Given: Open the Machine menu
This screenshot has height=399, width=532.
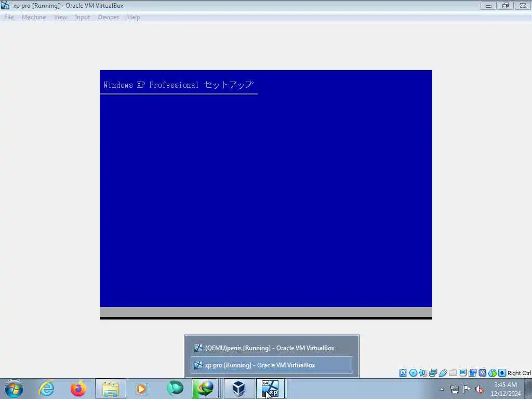Looking at the screenshot, I should [34, 17].
